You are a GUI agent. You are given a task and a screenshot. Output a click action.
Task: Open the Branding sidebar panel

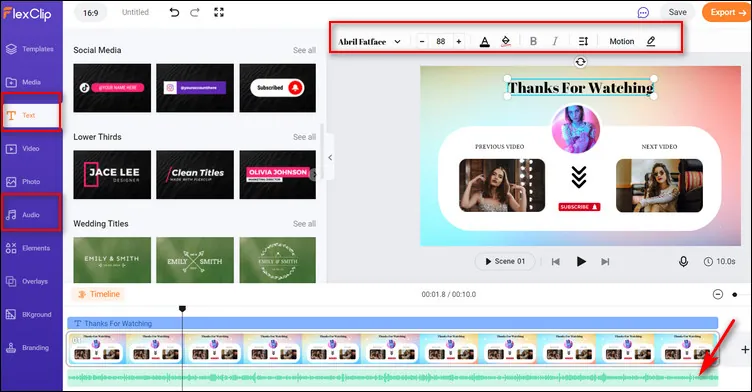pyautogui.click(x=27, y=348)
